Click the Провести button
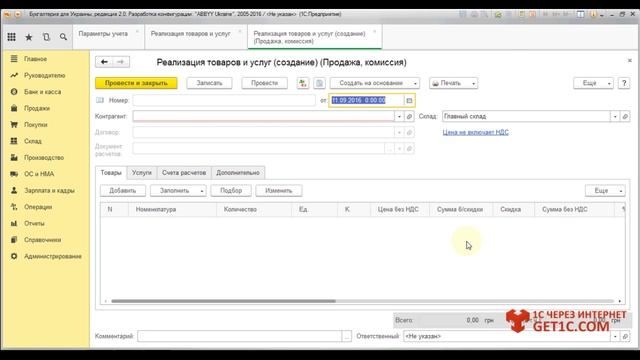The image size is (640, 360). coord(264,83)
